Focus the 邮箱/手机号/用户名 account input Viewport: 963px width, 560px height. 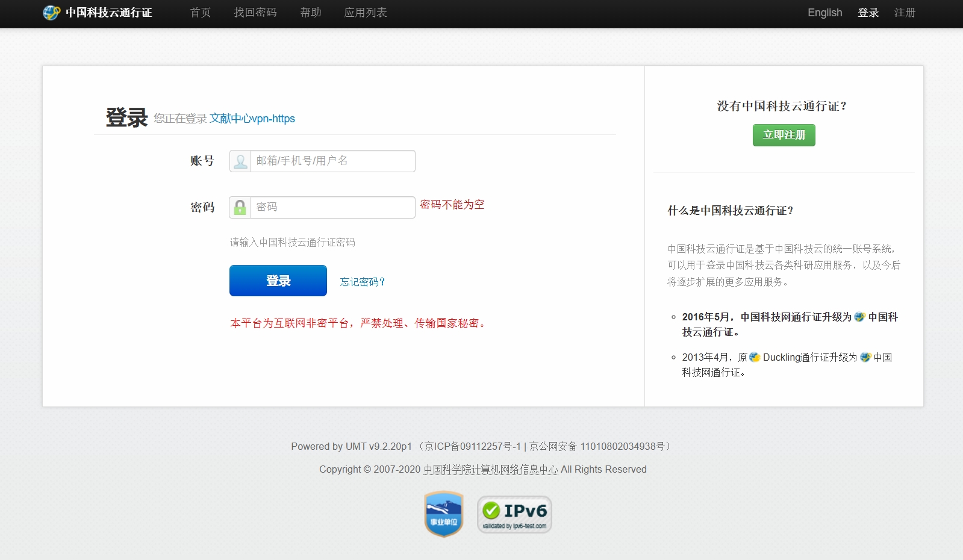click(332, 161)
